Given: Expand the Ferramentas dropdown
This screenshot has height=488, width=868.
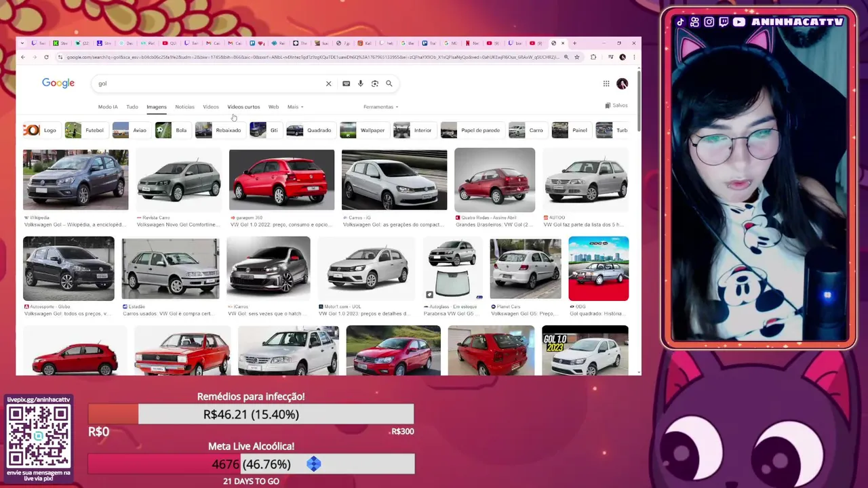Looking at the screenshot, I should click(380, 107).
